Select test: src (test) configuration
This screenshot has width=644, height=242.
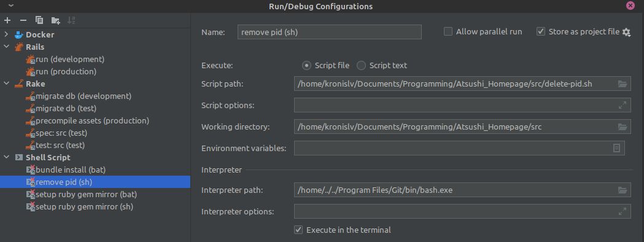60,146
